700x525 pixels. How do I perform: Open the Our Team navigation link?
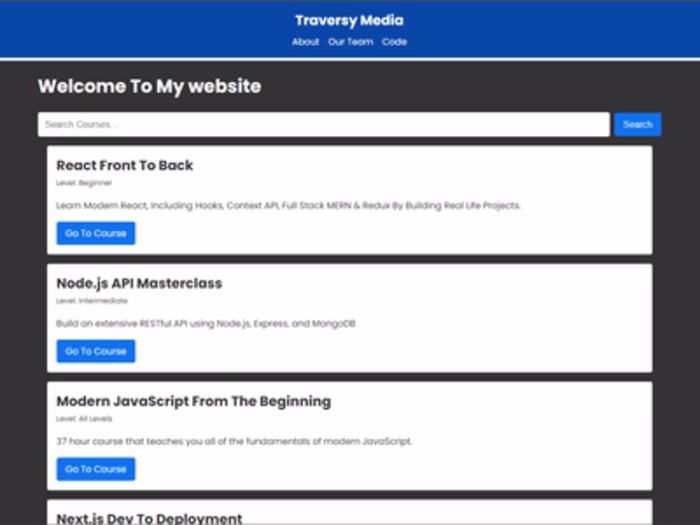point(350,42)
